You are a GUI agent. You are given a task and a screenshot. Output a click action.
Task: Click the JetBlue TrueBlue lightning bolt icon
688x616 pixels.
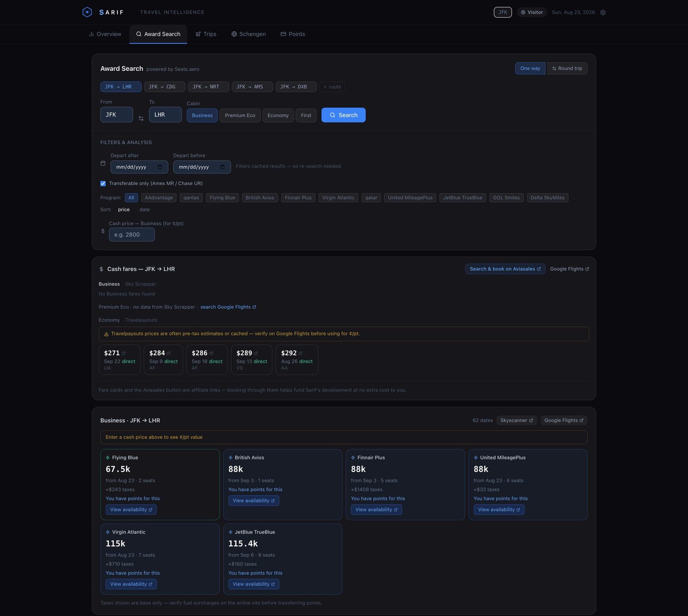tap(230, 532)
